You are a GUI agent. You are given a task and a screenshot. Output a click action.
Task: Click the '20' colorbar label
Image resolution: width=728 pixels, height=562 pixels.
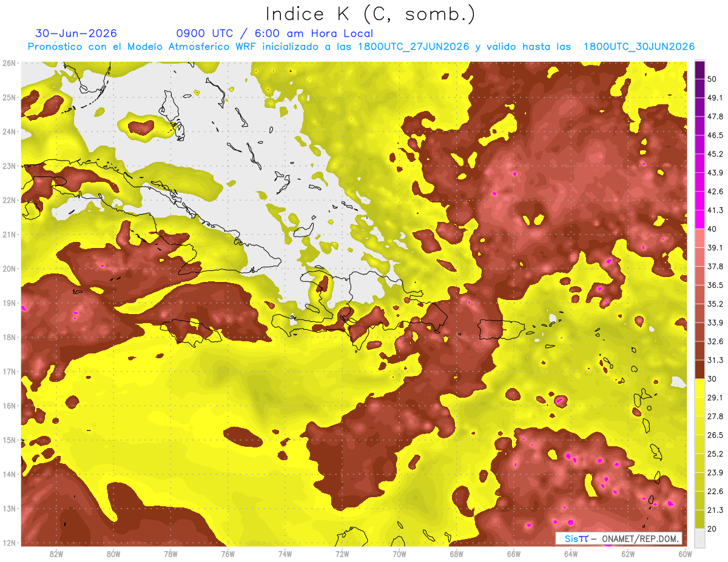click(x=712, y=529)
